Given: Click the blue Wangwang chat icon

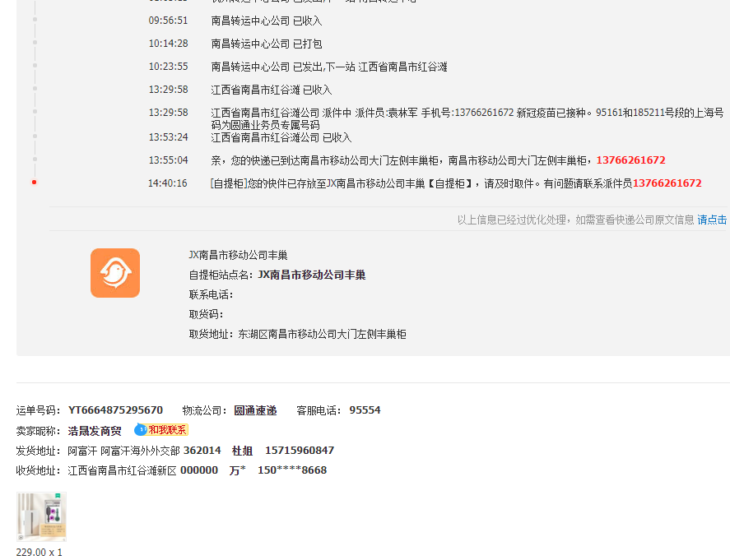Looking at the screenshot, I should coord(141,430).
